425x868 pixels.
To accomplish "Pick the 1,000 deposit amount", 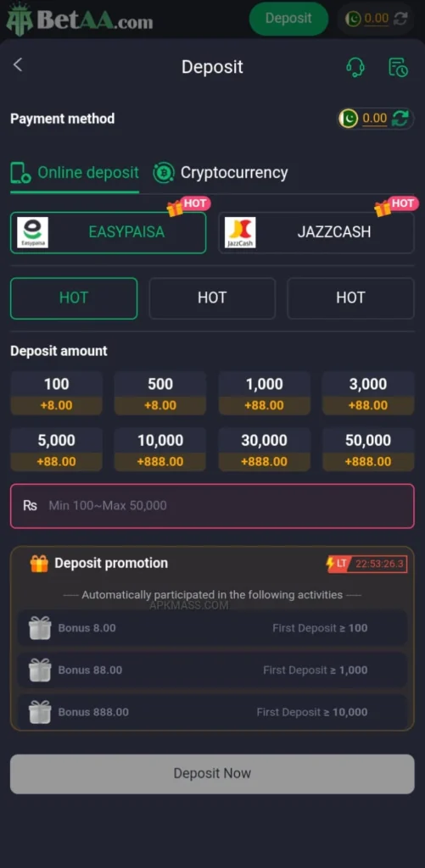I will (265, 393).
